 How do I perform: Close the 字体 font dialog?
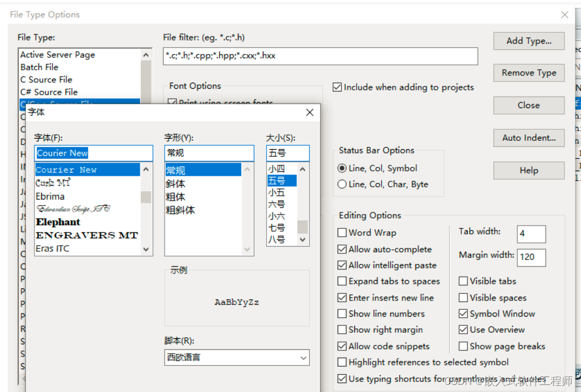pos(310,112)
